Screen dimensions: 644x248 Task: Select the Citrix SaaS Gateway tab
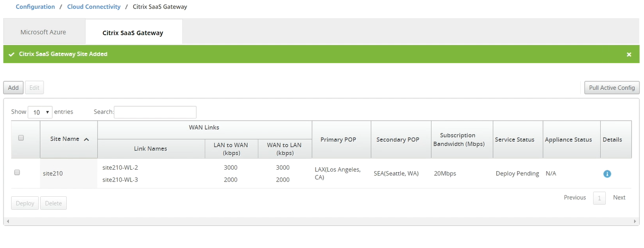pos(133,33)
